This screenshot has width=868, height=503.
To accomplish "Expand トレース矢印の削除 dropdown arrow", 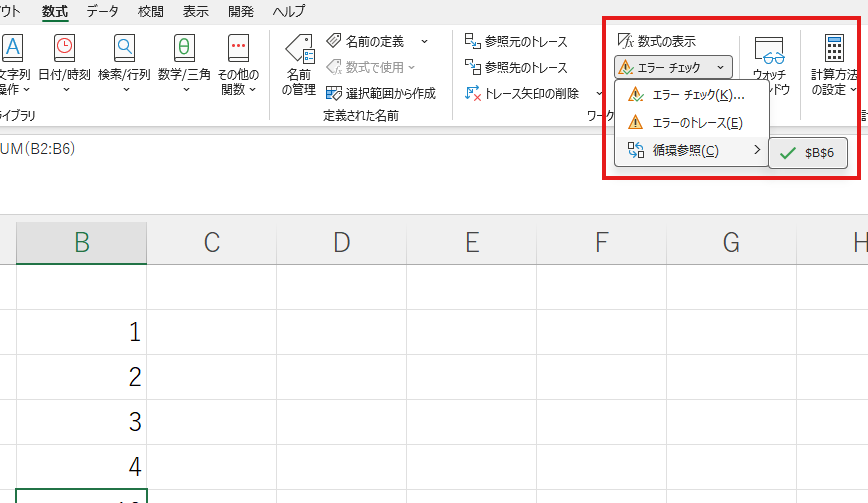I will click(599, 94).
